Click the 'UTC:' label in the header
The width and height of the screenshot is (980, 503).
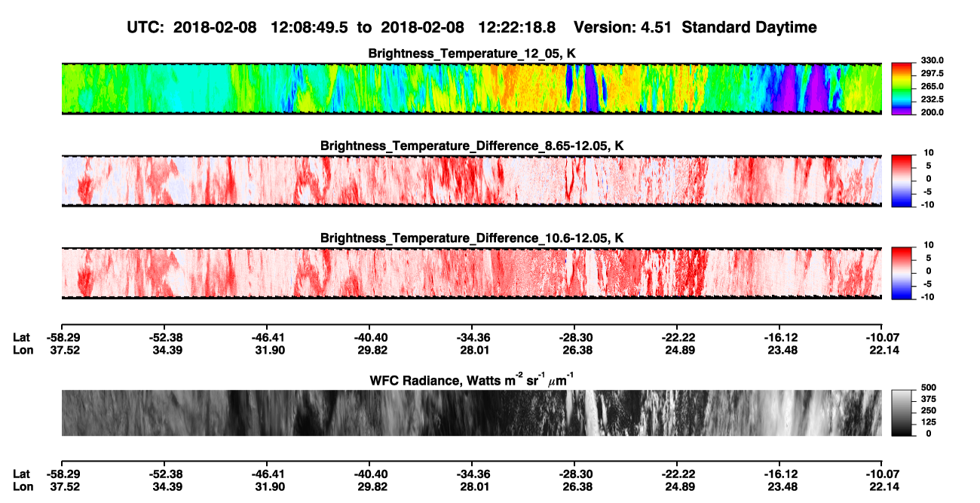(145, 27)
